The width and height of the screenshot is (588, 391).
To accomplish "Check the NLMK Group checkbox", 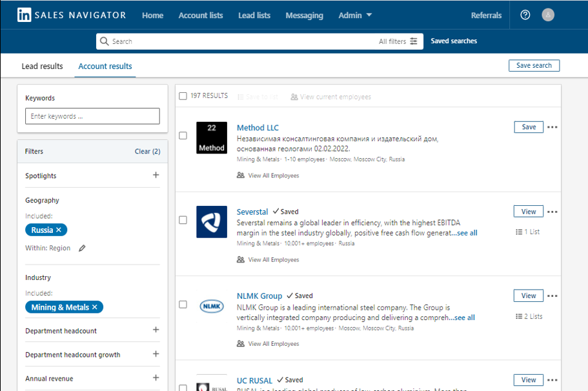I will (x=183, y=305).
